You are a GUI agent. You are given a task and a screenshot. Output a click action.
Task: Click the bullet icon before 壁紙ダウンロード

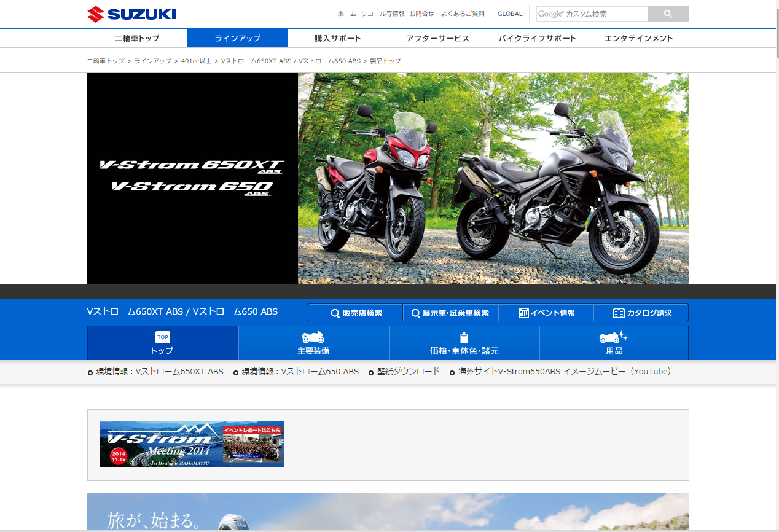tap(371, 372)
